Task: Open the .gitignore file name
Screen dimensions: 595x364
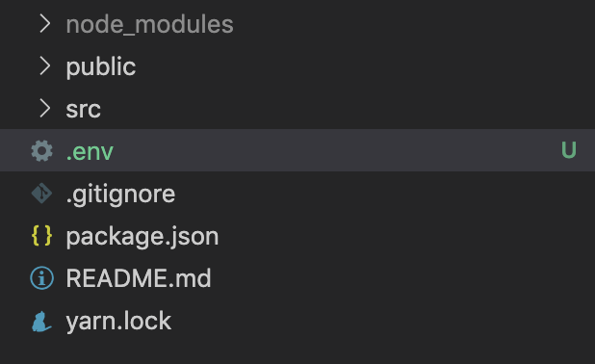Action: coord(120,195)
